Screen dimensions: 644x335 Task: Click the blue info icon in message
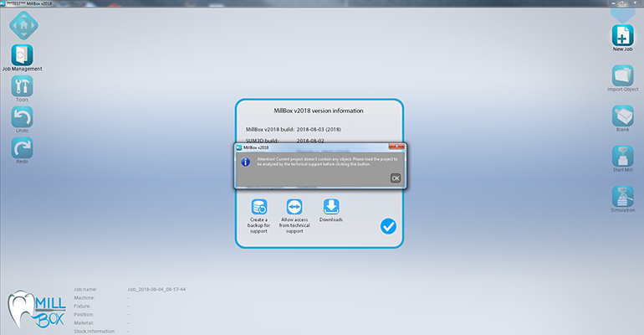tap(246, 162)
